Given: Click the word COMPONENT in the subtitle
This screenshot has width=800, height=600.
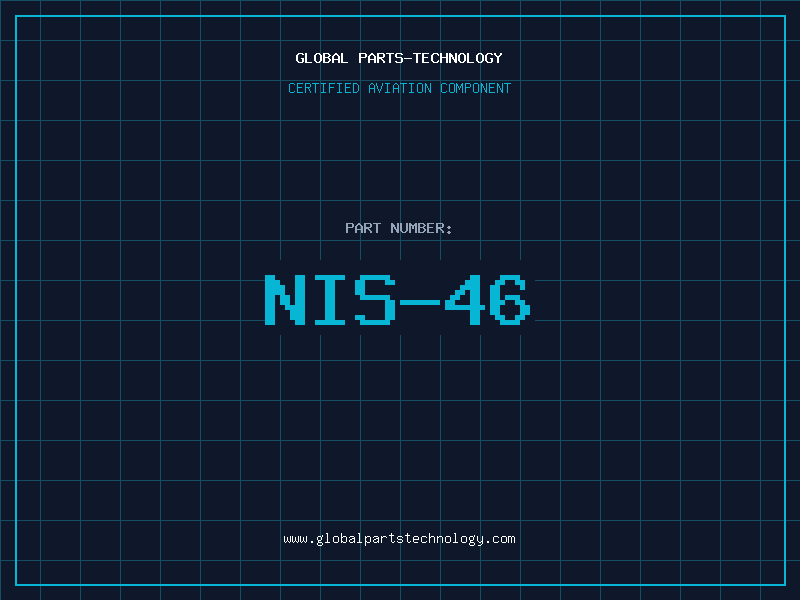Looking at the screenshot, I should tap(474, 88).
